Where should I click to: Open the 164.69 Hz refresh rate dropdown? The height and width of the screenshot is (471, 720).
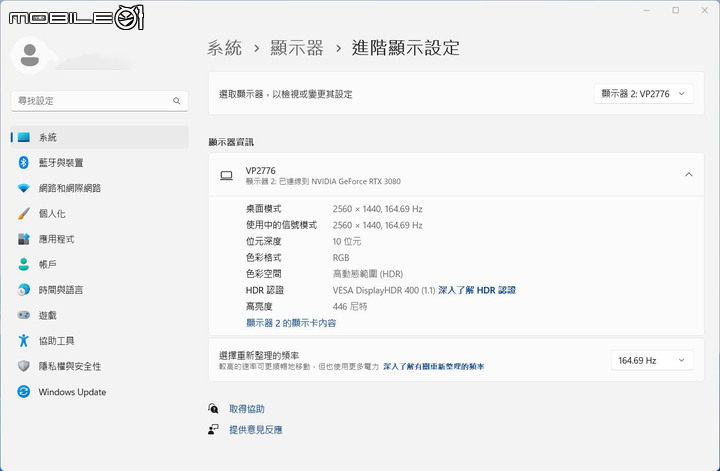coord(652,360)
